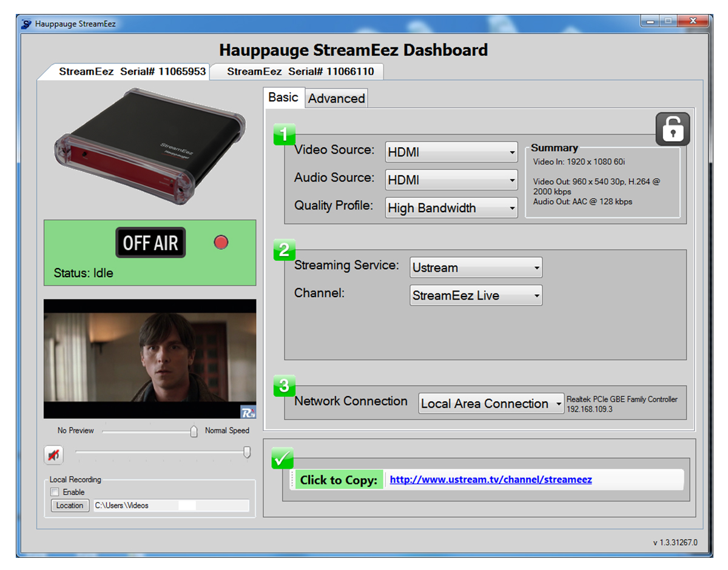Viewport: 728px width, 570px height.
Task: Expand the Quality Profile dropdown
Action: pyautogui.click(x=451, y=208)
